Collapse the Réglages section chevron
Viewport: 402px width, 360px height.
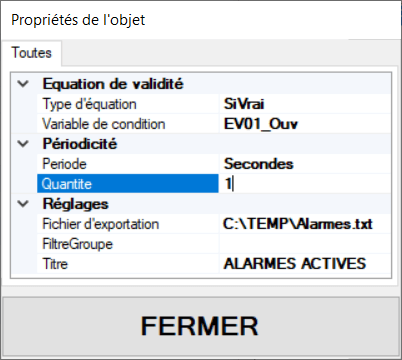coord(23,204)
